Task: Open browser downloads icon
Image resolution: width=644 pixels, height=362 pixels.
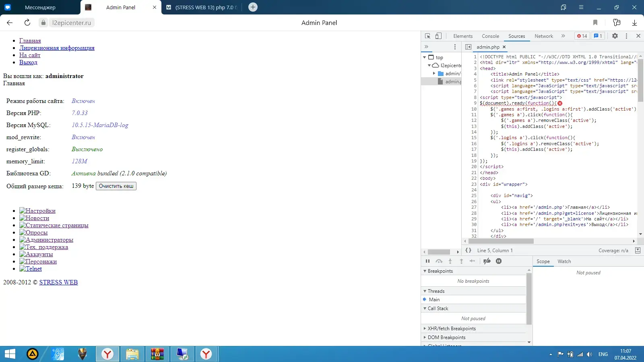Action: [x=634, y=23]
